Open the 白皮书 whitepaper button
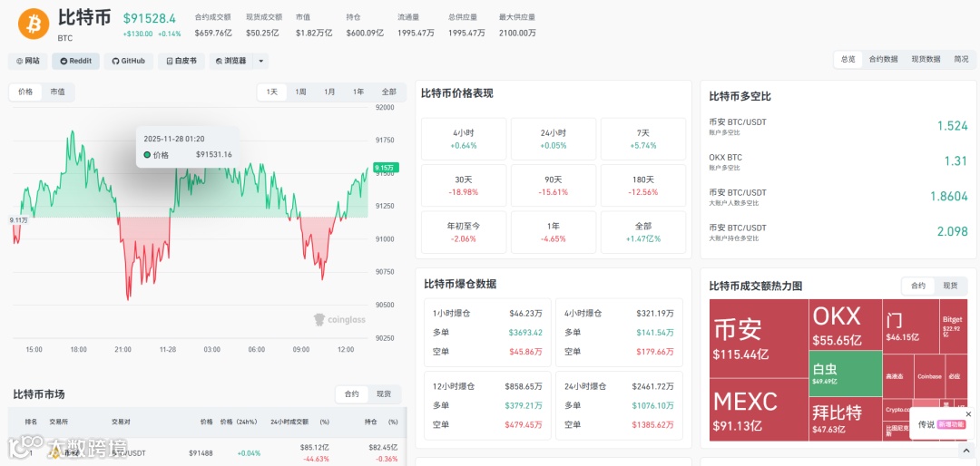The image size is (980, 466). tap(181, 61)
